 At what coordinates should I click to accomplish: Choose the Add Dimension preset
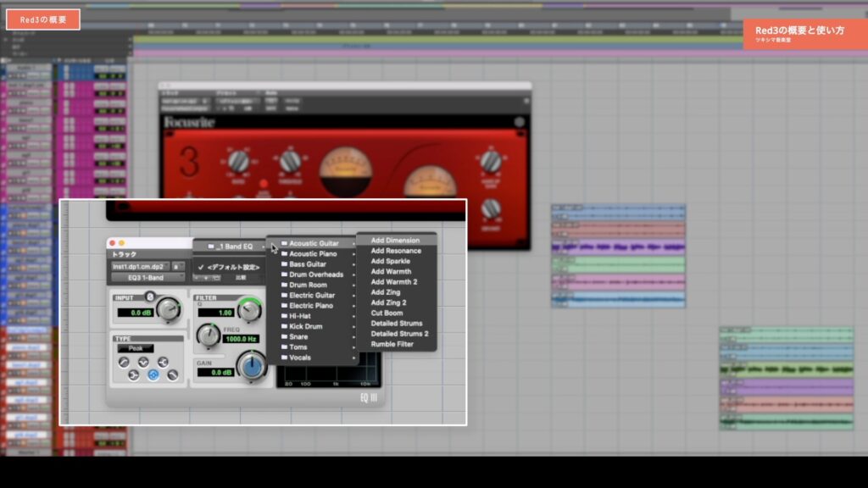coord(397,241)
